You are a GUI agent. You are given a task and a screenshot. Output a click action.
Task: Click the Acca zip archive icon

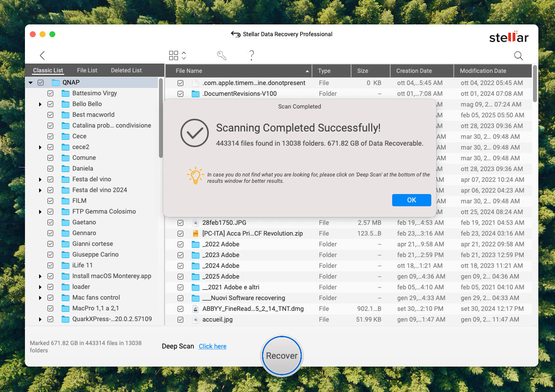click(196, 234)
